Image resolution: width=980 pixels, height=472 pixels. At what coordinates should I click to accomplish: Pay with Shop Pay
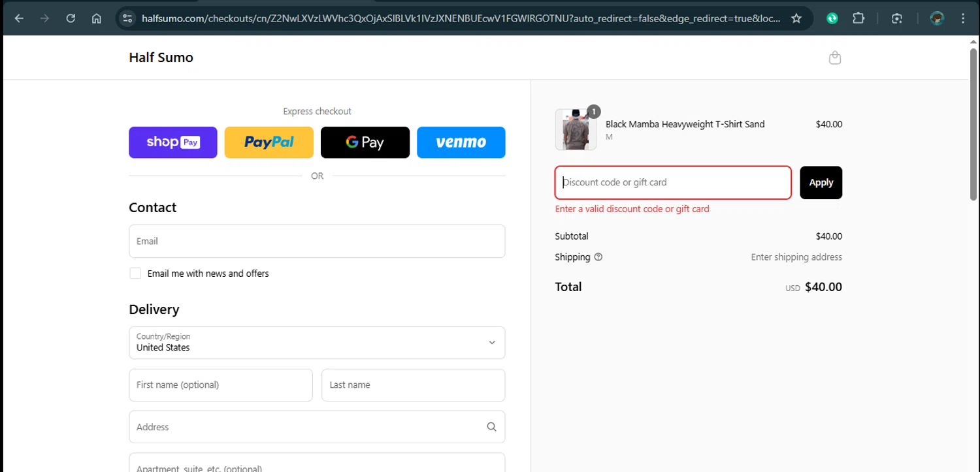(x=173, y=142)
